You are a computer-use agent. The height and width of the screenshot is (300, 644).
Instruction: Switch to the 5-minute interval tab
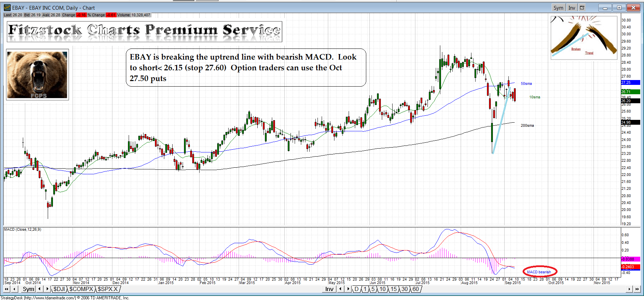[373, 289]
